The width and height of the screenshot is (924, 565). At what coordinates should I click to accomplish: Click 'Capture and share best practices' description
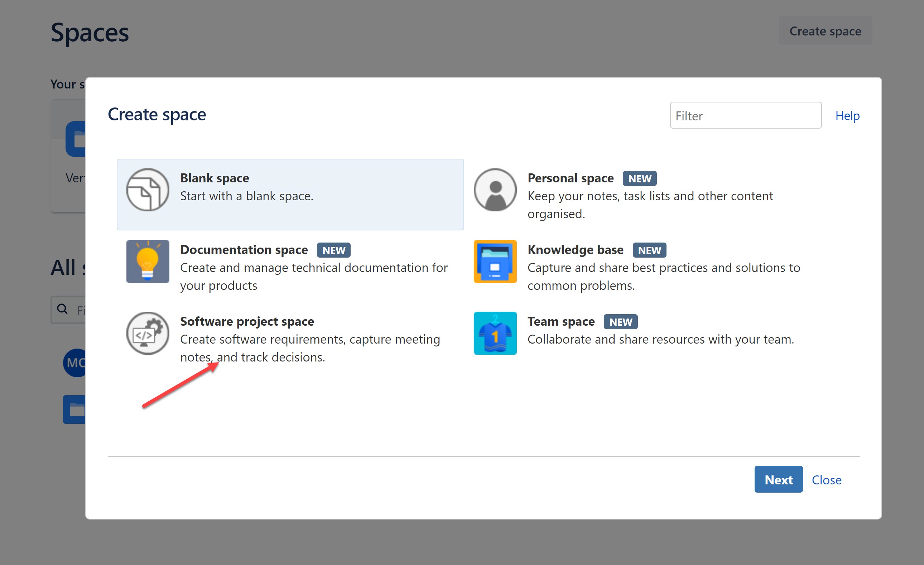[664, 277]
